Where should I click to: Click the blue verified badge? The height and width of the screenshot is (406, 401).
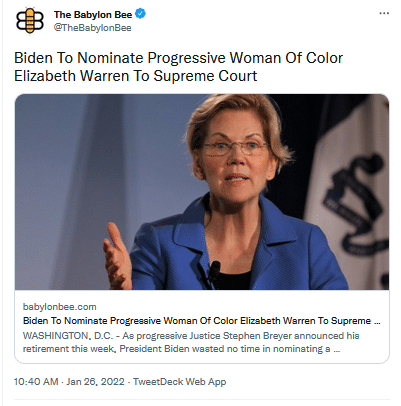(140, 14)
